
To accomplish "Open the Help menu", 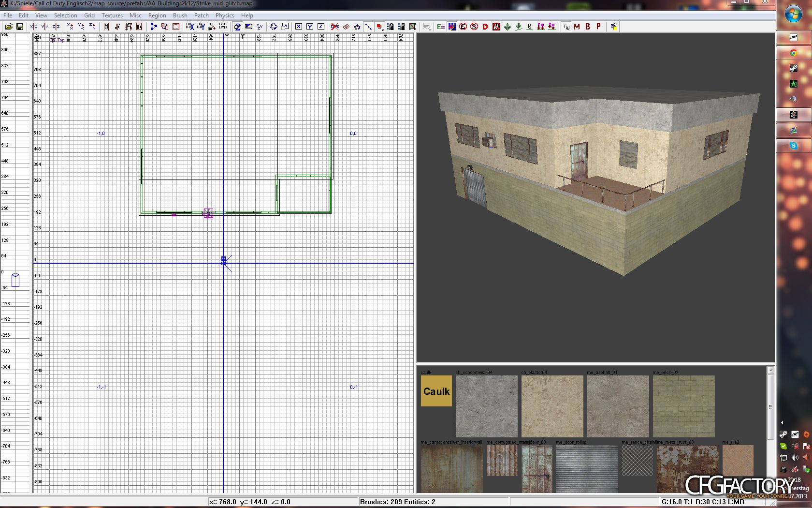I will (247, 15).
